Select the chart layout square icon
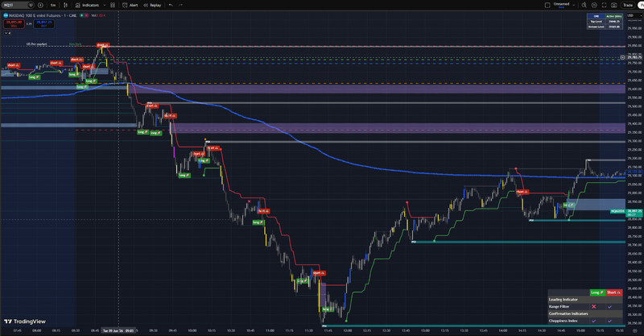 [547, 5]
